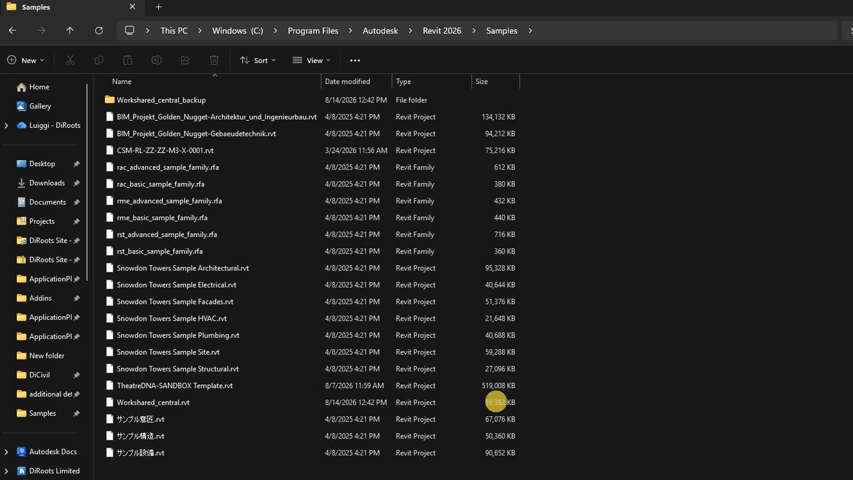Click the 519,008 KB size cell

498,386
